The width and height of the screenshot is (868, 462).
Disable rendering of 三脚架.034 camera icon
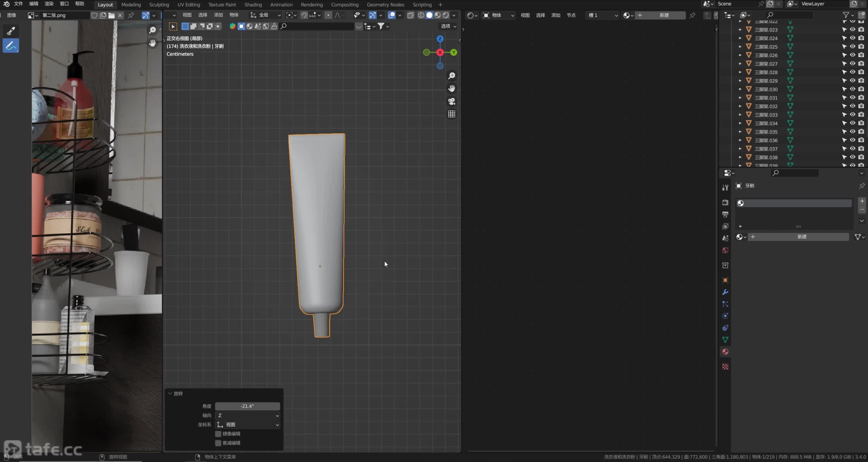tap(861, 123)
